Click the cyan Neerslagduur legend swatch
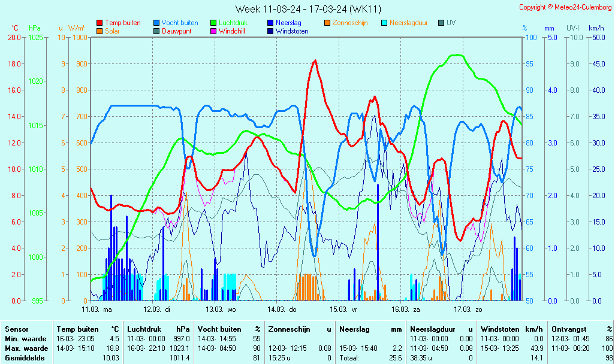 384,23
